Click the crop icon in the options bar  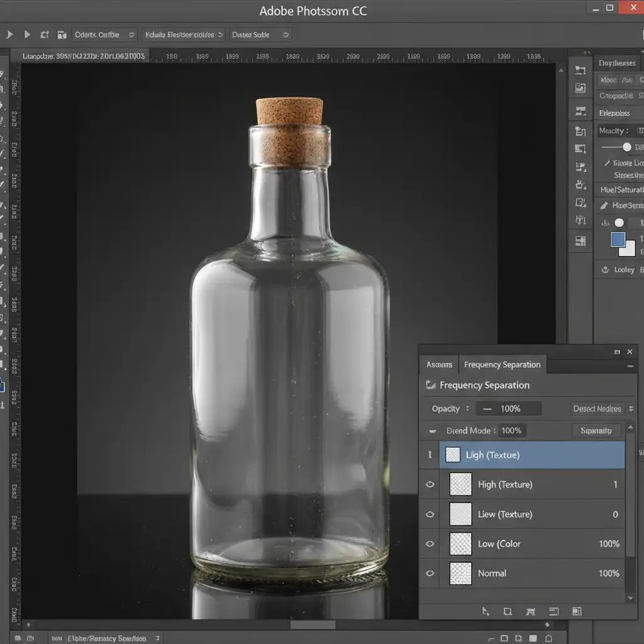[45, 35]
